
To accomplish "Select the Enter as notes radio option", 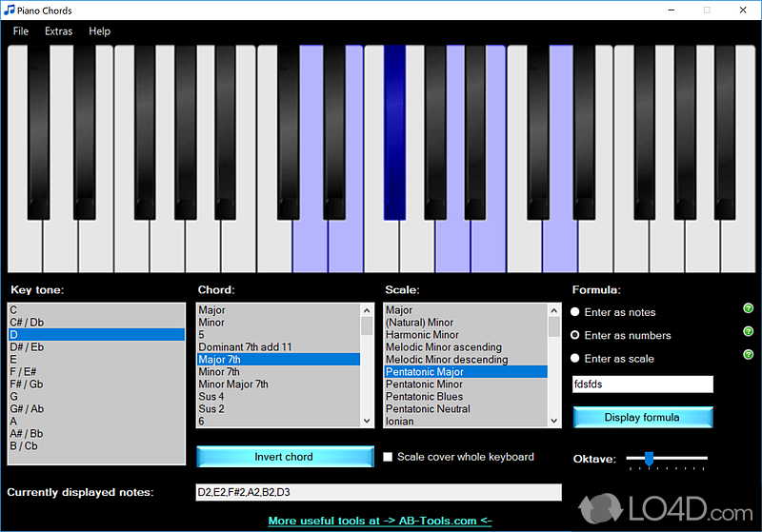I will (x=575, y=312).
